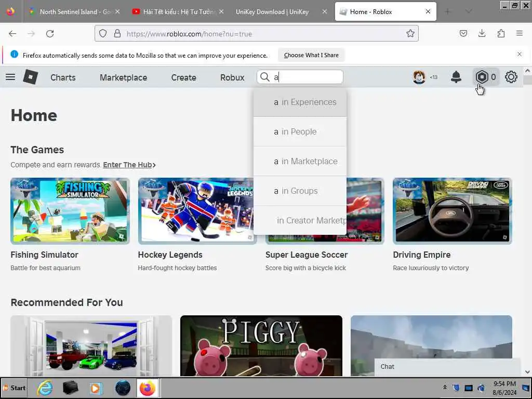532x399 pixels.
Task: Open the Chat panel
Action: (447, 366)
